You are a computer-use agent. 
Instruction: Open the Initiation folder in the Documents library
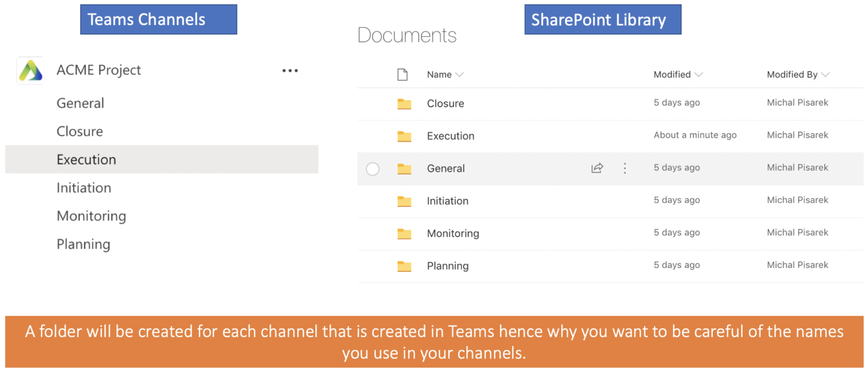[448, 201]
